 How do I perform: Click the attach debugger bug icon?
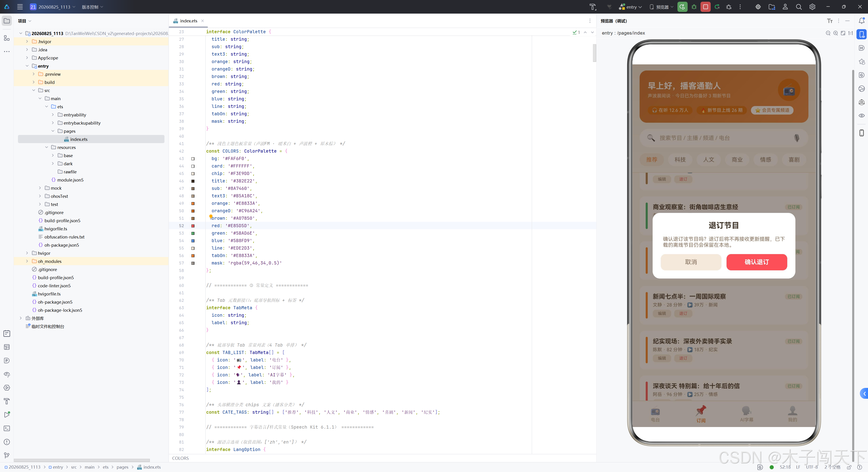[729, 7]
